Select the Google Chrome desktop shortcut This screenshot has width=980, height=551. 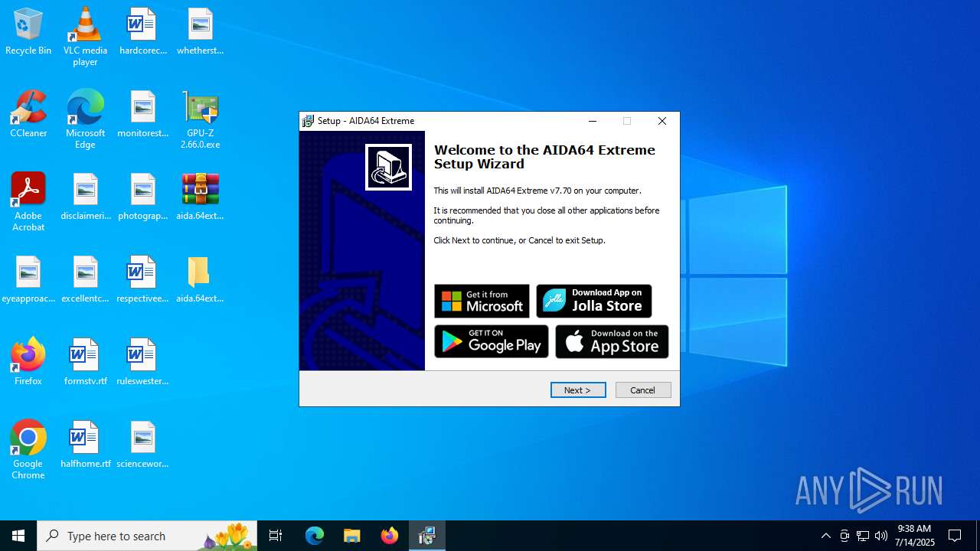coord(28,450)
